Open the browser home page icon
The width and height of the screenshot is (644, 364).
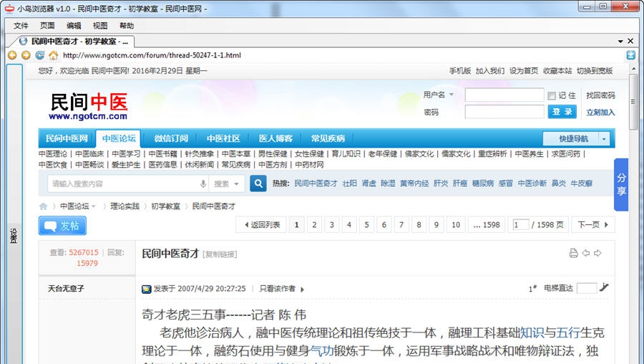[54, 55]
